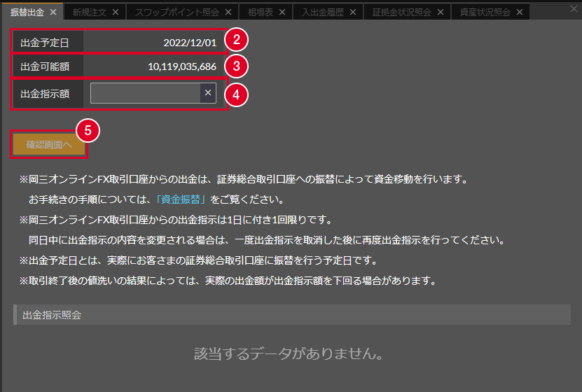This screenshot has width=582, height=392.
Task: Close the 証拠金状況照会 tab
Action: click(x=441, y=12)
